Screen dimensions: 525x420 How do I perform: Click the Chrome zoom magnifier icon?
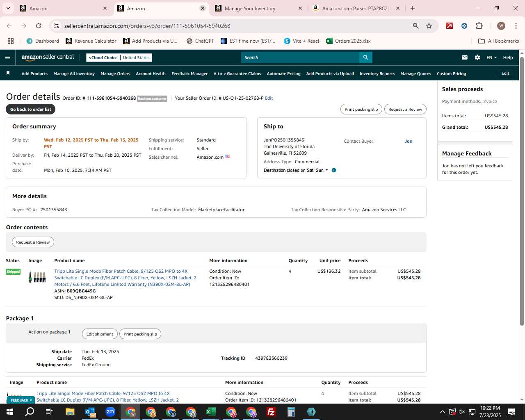(x=416, y=26)
